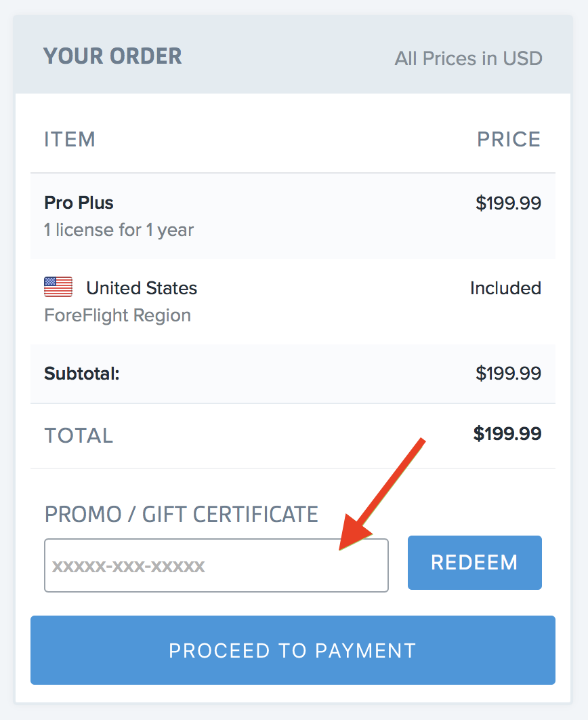The height and width of the screenshot is (720, 588).
Task: Click the Your Order heading
Action: coord(113,56)
